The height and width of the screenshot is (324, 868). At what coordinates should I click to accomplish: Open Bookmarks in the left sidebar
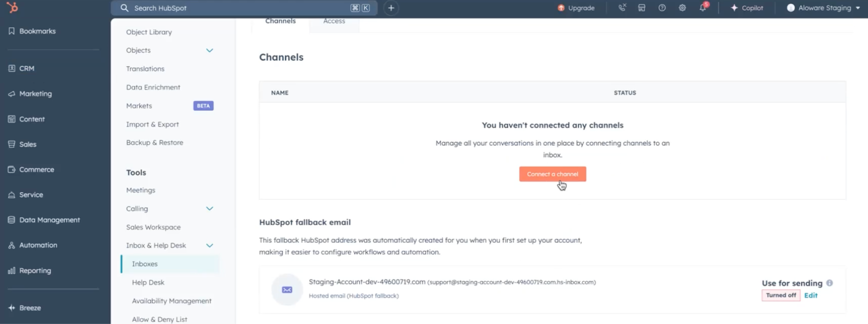[x=32, y=31]
